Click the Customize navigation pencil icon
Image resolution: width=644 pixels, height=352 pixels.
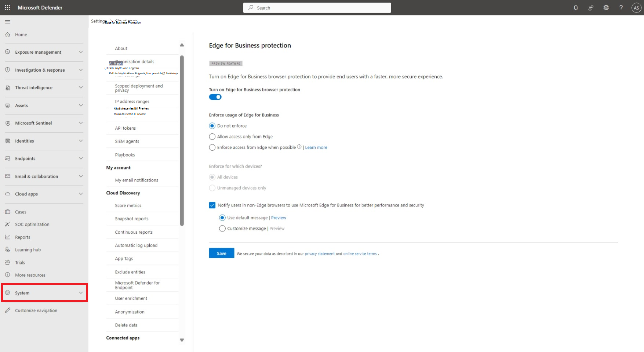(x=7, y=310)
